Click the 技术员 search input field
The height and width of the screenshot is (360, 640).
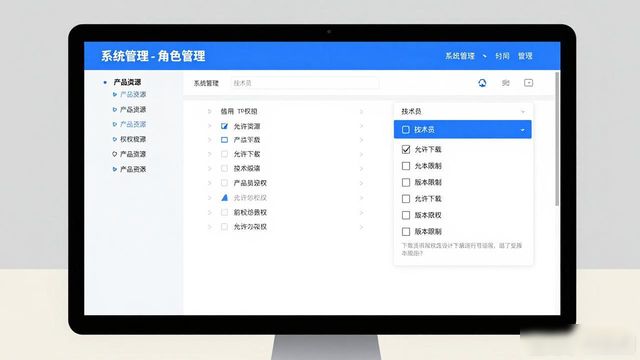pyautogui.click(x=304, y=83)
